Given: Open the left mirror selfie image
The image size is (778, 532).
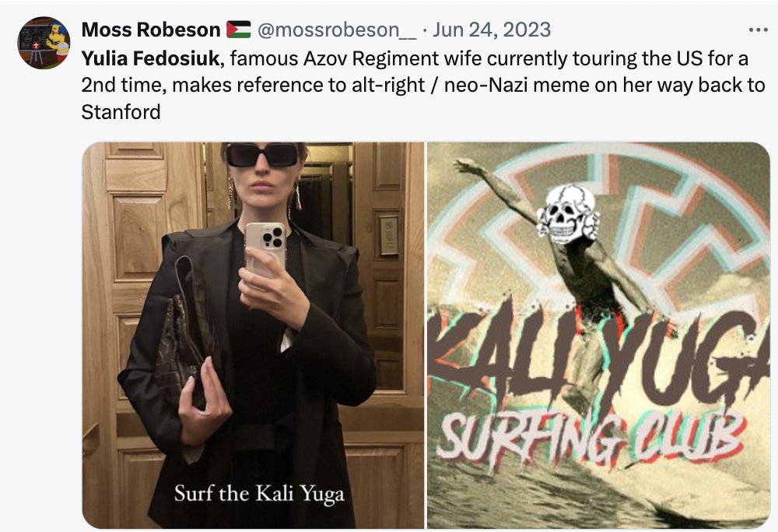Looking at the screenshot, I should coord(253,335).
